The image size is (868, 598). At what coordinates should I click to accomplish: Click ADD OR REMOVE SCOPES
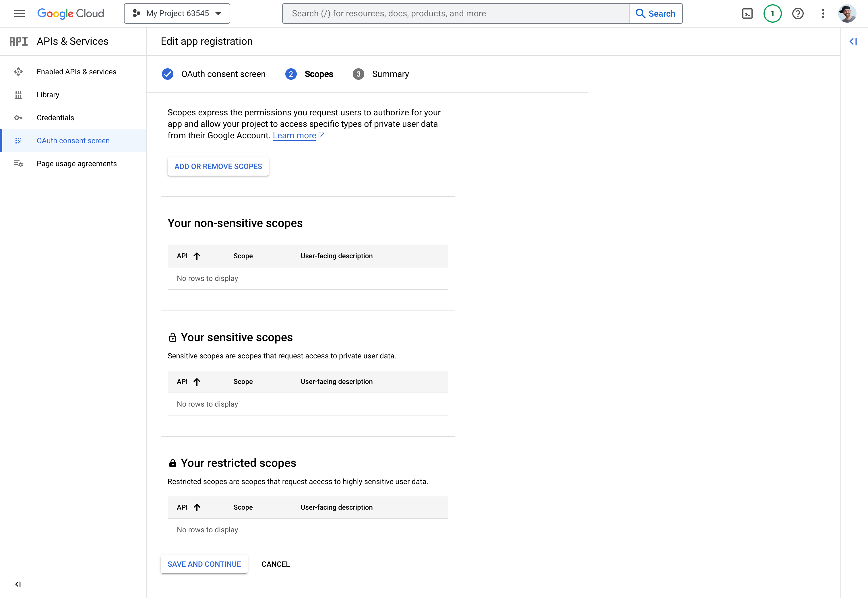pos(218,166)
